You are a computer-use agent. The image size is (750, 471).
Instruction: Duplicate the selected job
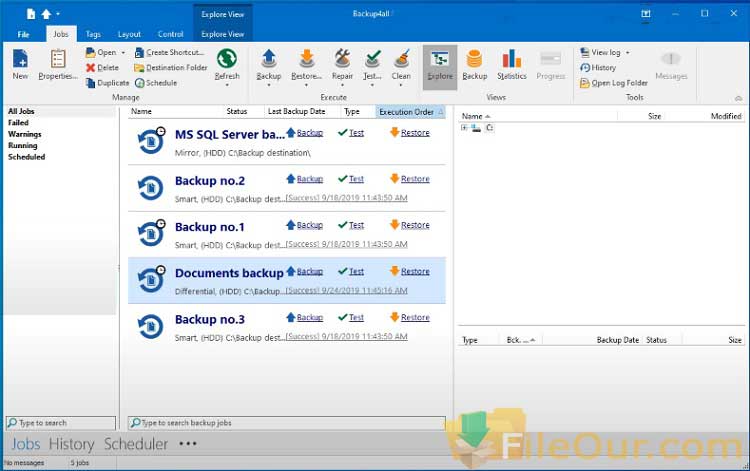108,83
